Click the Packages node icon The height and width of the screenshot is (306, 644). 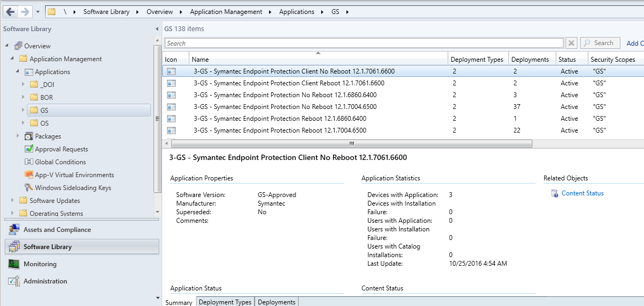click(x=29, y=136)
